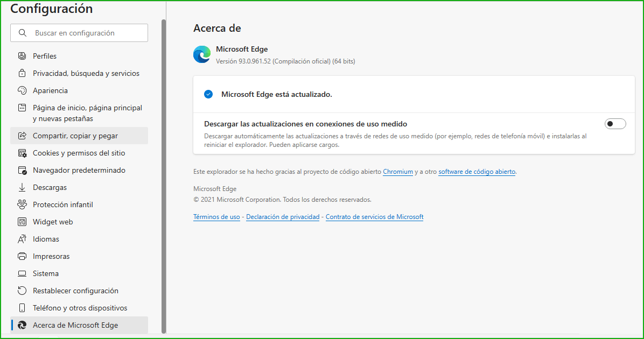Viewport: 644px width, 339px height.
Task: Open Restablecer configuración section
Action: tap(79, 291)
